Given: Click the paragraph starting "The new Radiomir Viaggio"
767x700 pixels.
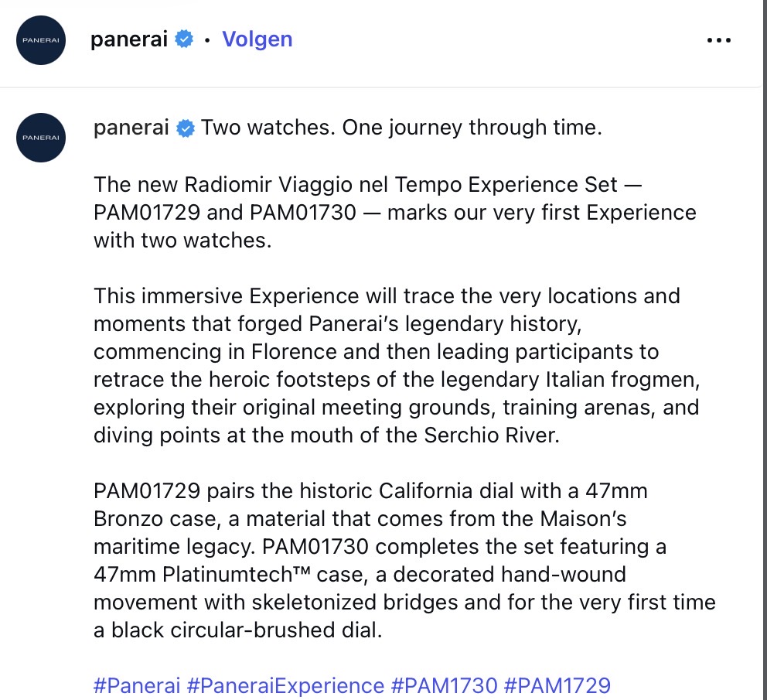Looking at the screenshot, I should click(x=394, y=212).
